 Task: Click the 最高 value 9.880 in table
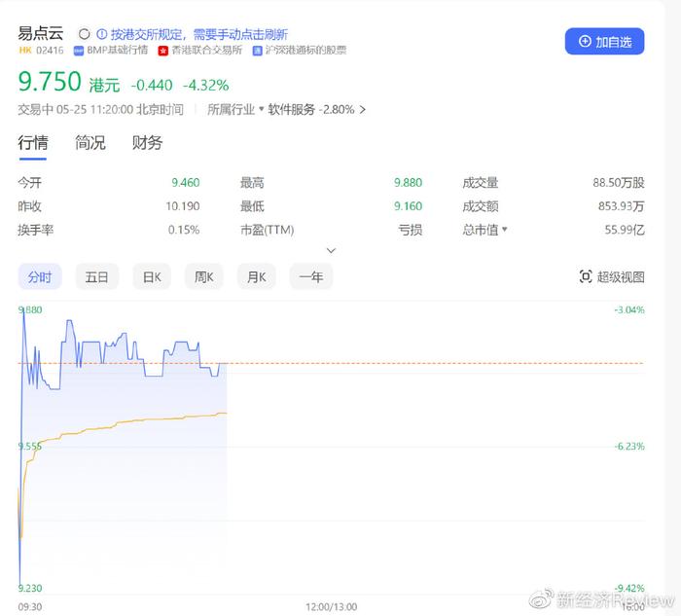pos(408,182)
